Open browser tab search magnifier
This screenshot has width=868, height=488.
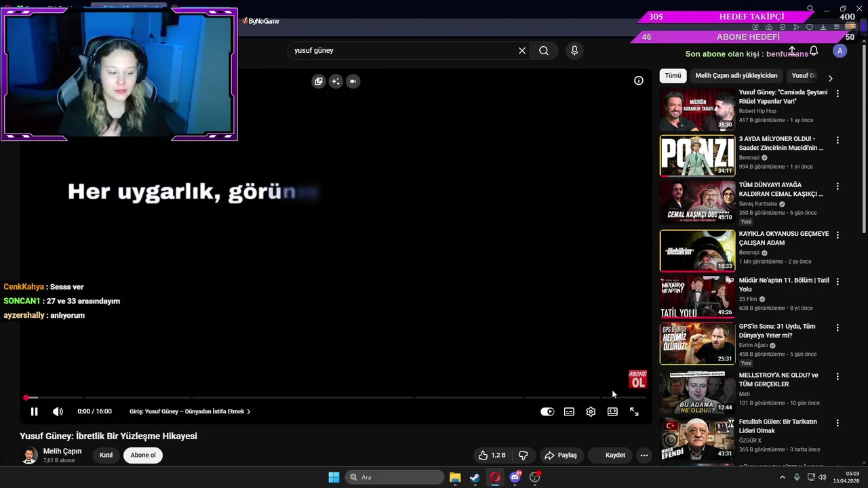[x=810, y=9]
